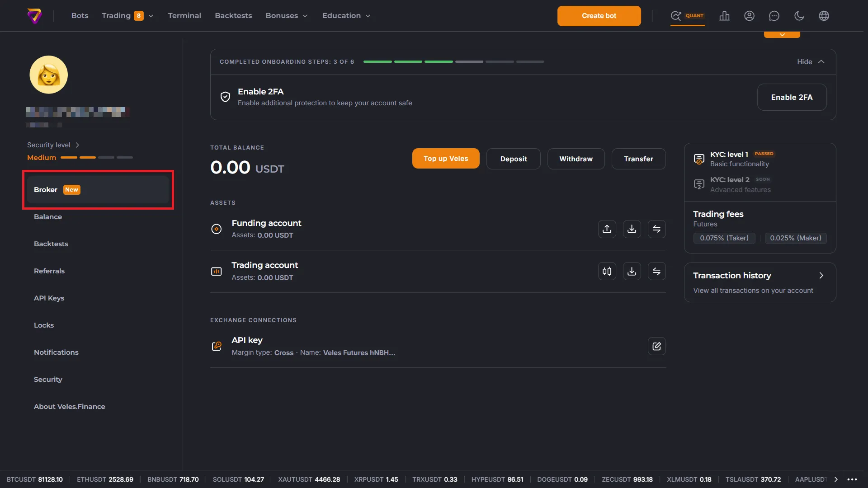
Task: Click the Medium security level bar
Action: [x=97, y=158]
